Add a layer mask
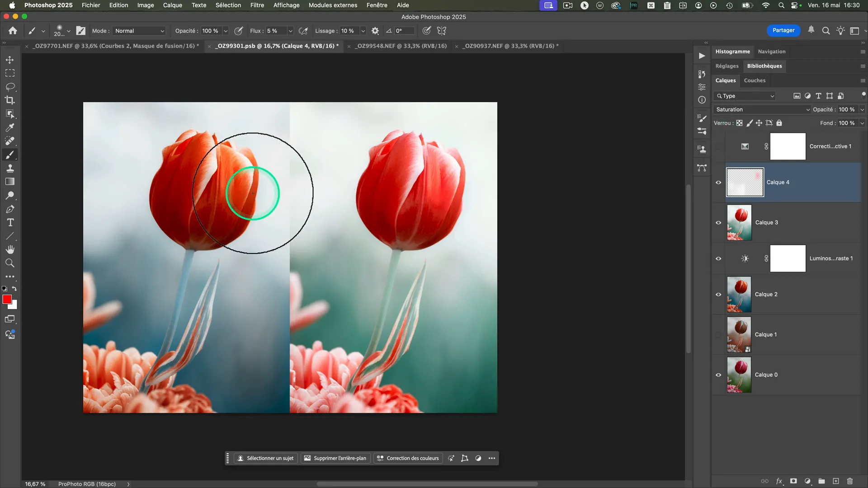 793,481
